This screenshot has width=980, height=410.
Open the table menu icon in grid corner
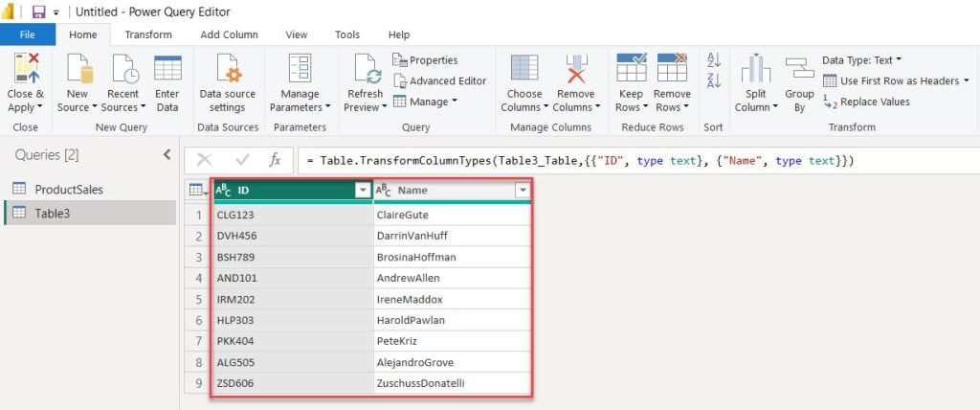[197, 190]
